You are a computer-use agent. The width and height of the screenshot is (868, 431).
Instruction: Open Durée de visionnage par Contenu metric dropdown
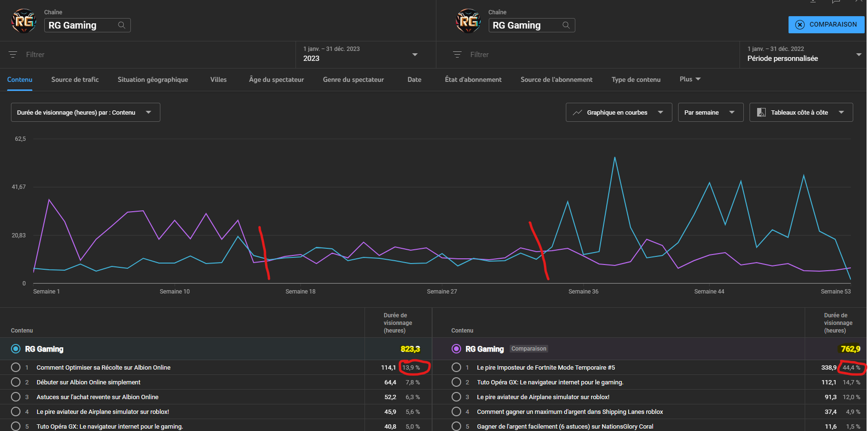click(x=86, y=112)
